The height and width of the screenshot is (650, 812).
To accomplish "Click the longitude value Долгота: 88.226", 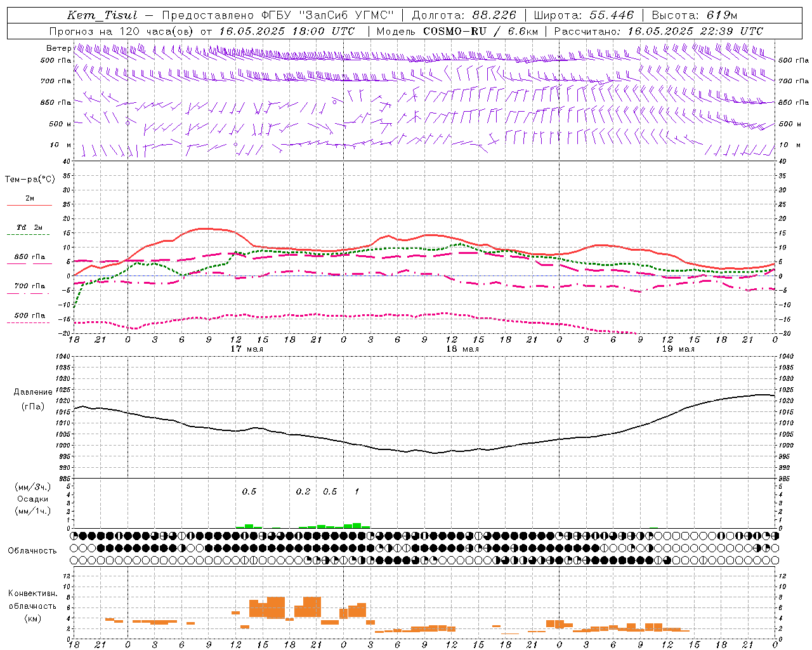I will (x=464, y=15).
